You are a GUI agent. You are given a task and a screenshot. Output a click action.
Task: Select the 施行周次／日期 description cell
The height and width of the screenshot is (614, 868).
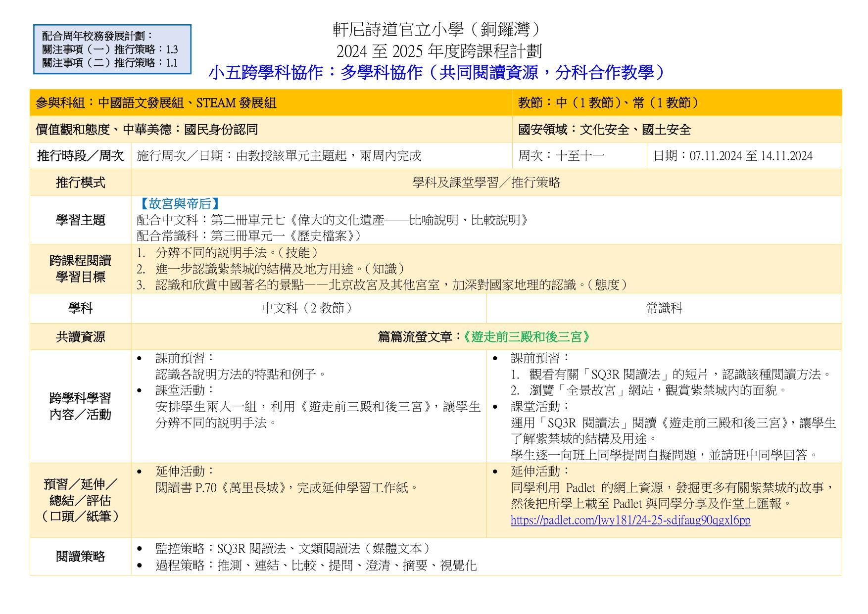click(x=321, y=156)
